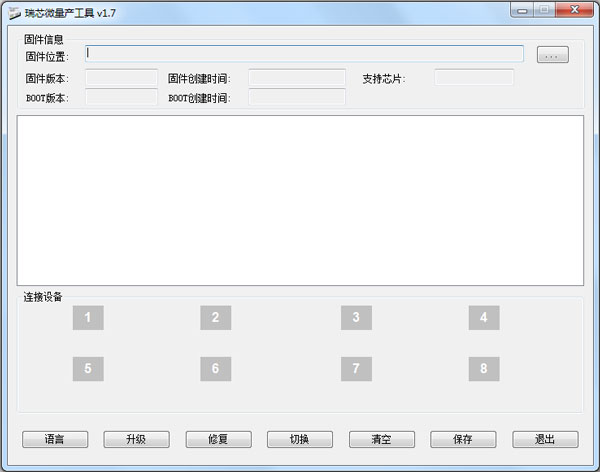Click the 修复 (Repair) button
The width and height of the screenshot is (600, 472).
click(x=218, y=439)
